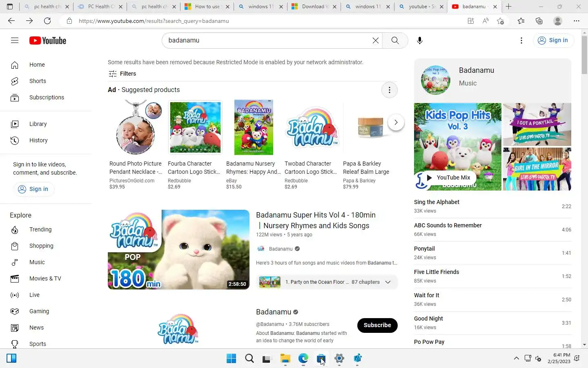The image size is (588, 368).
Task: Run search with the magnifier button
Action: (x=395, y=40)
